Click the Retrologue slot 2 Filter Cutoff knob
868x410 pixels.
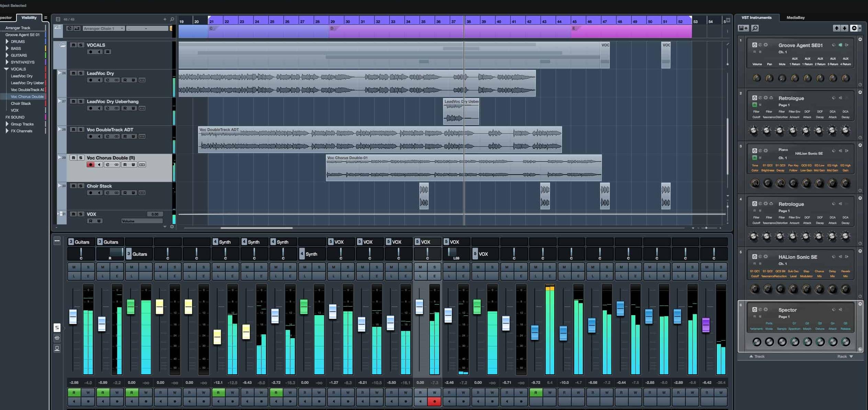754,131
